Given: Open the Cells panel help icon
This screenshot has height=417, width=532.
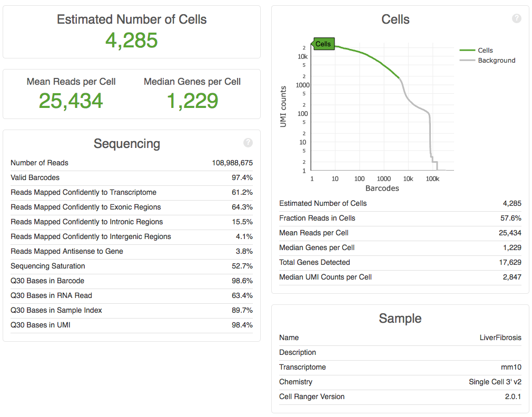Looking at the screenshot, I should pyautogui.click(x=516, y=18).
